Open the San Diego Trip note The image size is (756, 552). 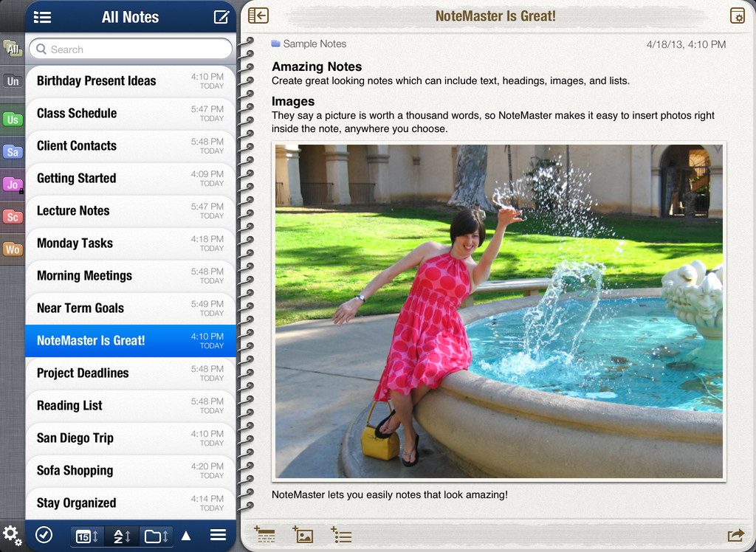click(x=131, y=438)
